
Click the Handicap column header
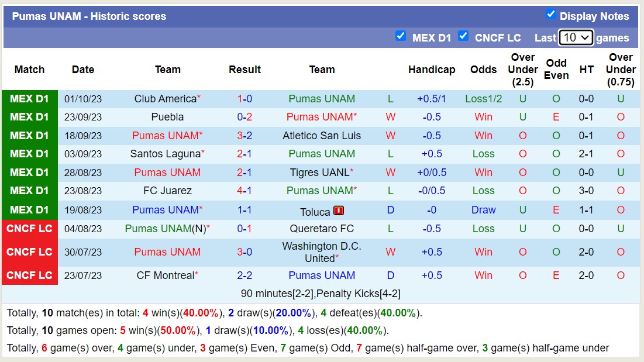pos(432,70)
